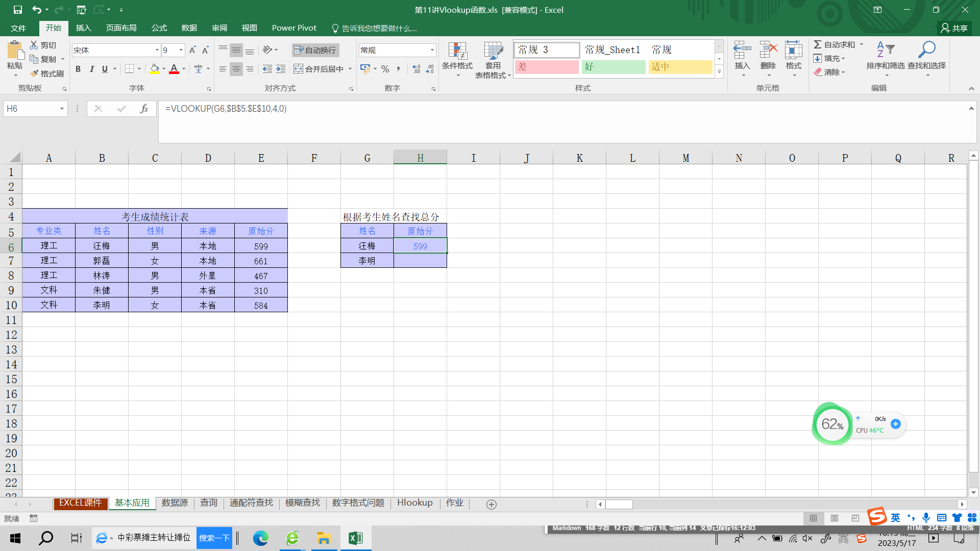Click the Increase Indent icon

coord(281,69)
